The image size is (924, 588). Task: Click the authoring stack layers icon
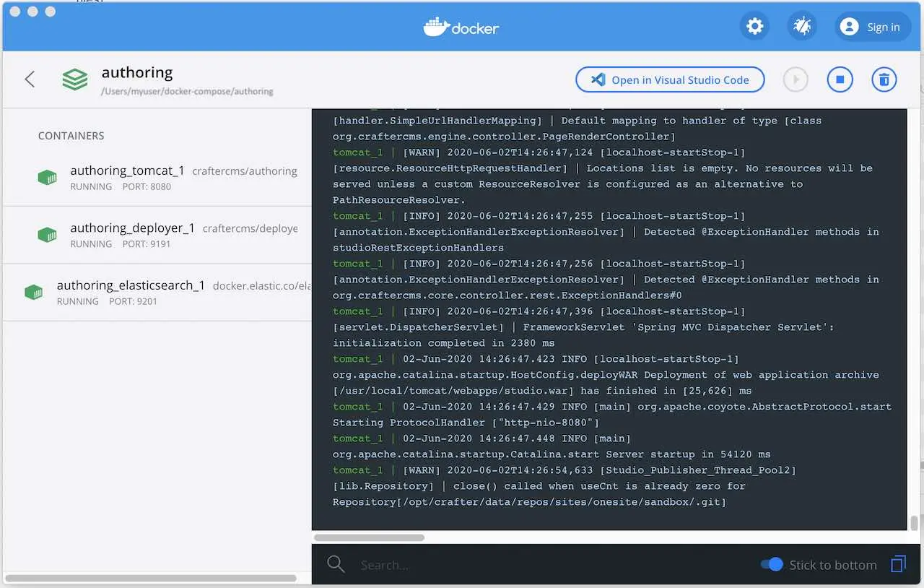75,79
